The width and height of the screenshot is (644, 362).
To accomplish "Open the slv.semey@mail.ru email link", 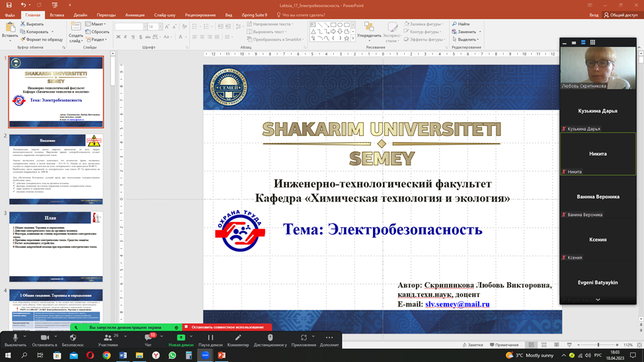I will (457, 304).
